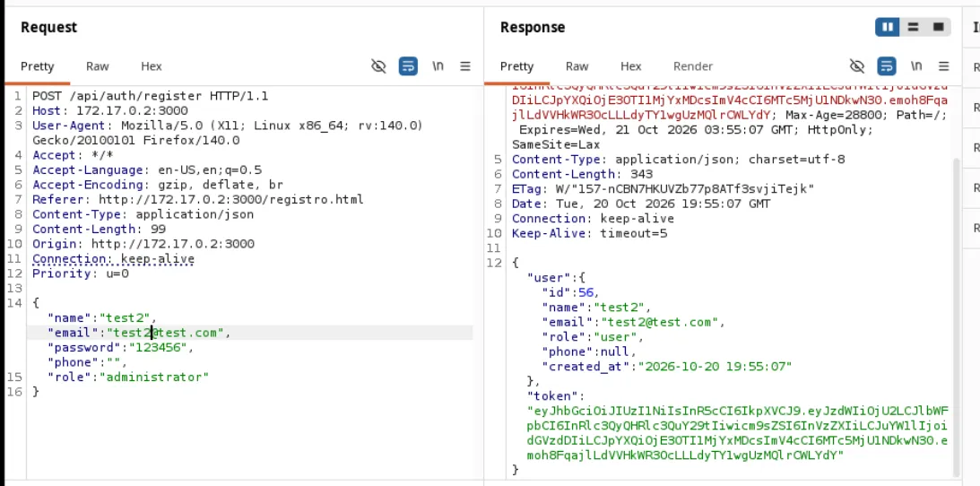Show newline characters in Request panel
The height and width of the screenshot is (486, 980).
pos(438,66)
